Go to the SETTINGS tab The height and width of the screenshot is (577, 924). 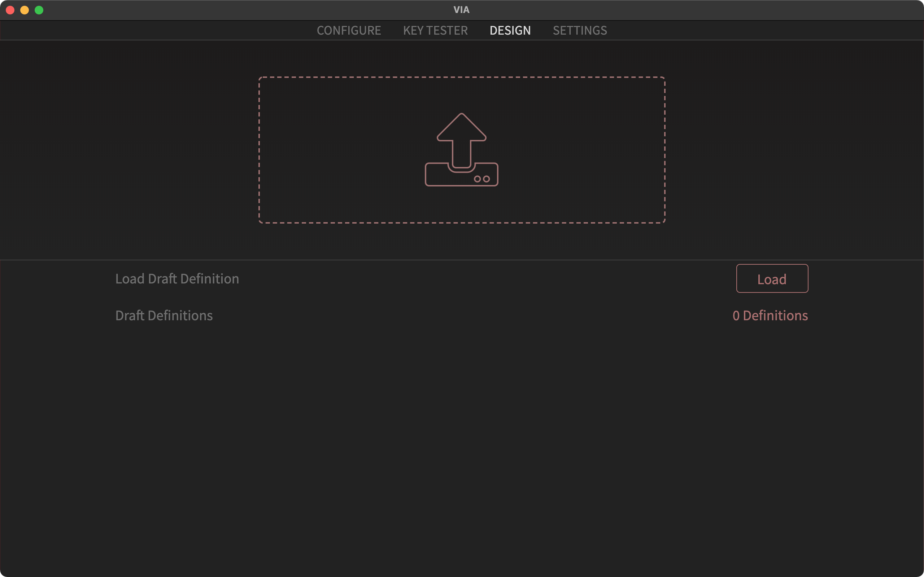point(580,31)
